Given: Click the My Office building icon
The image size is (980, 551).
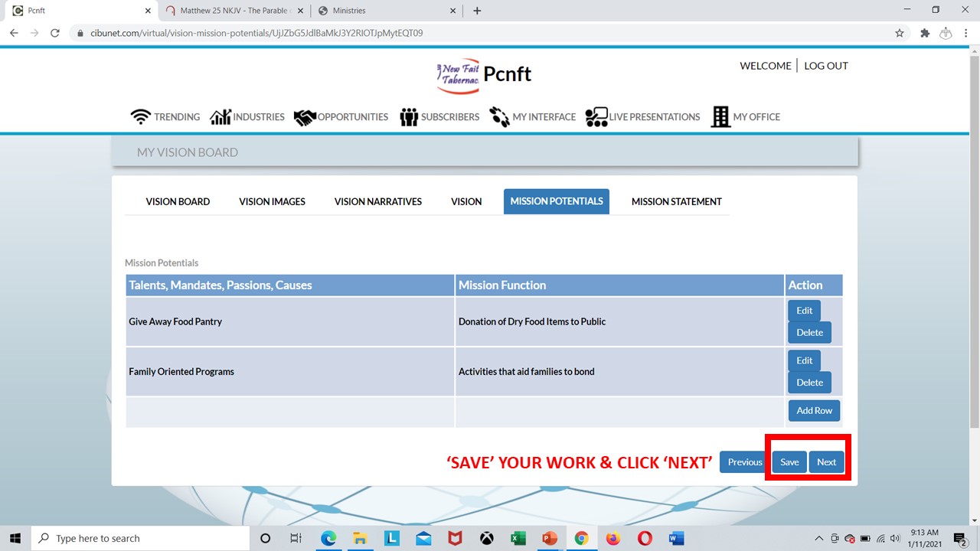Looking at the screenshot, I should click(720, 117).
